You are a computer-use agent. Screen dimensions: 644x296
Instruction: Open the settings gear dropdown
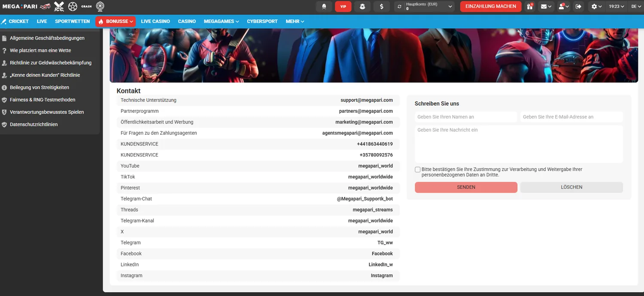(596, 6)
